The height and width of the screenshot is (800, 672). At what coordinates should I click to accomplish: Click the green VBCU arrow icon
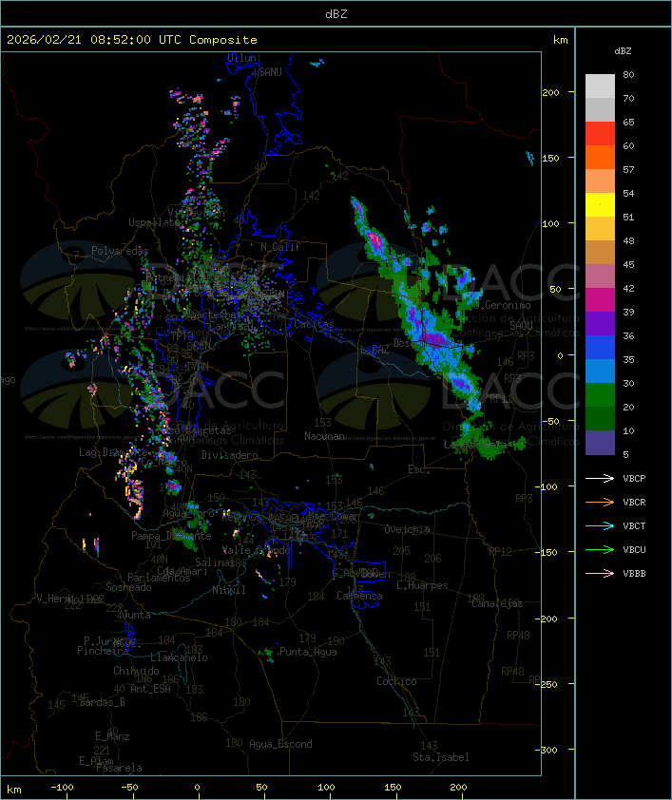[600, 550]
